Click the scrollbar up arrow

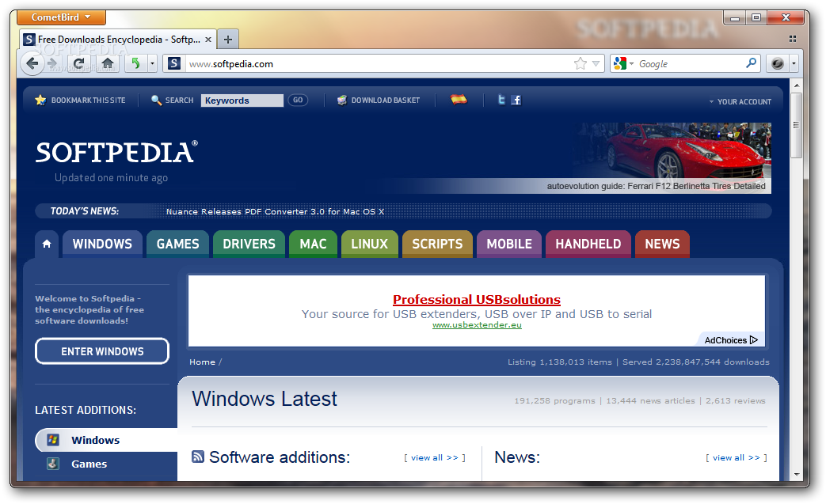pos(796,85)
